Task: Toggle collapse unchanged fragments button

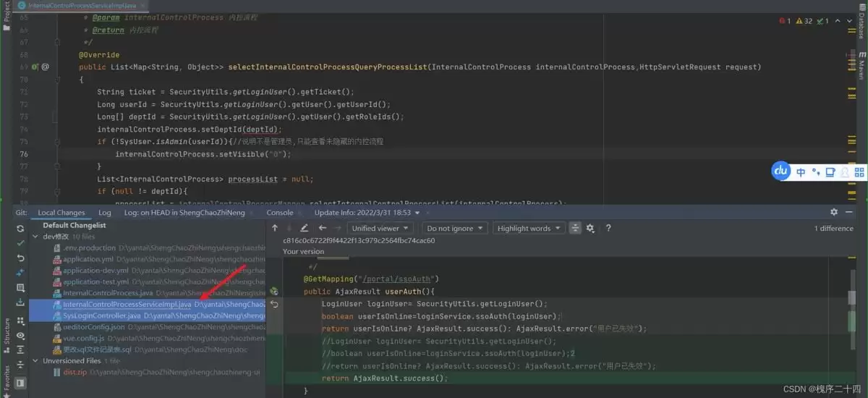Action: 575,228
